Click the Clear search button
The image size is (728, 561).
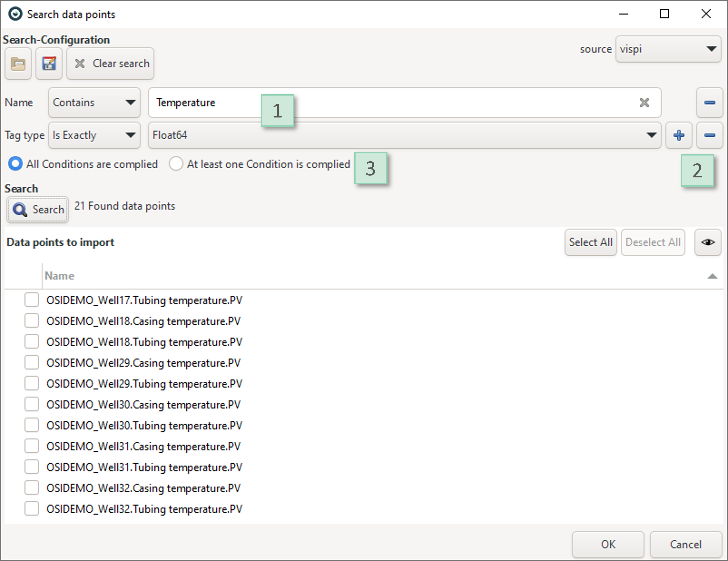pyautogui.click(x=110, y=63)
